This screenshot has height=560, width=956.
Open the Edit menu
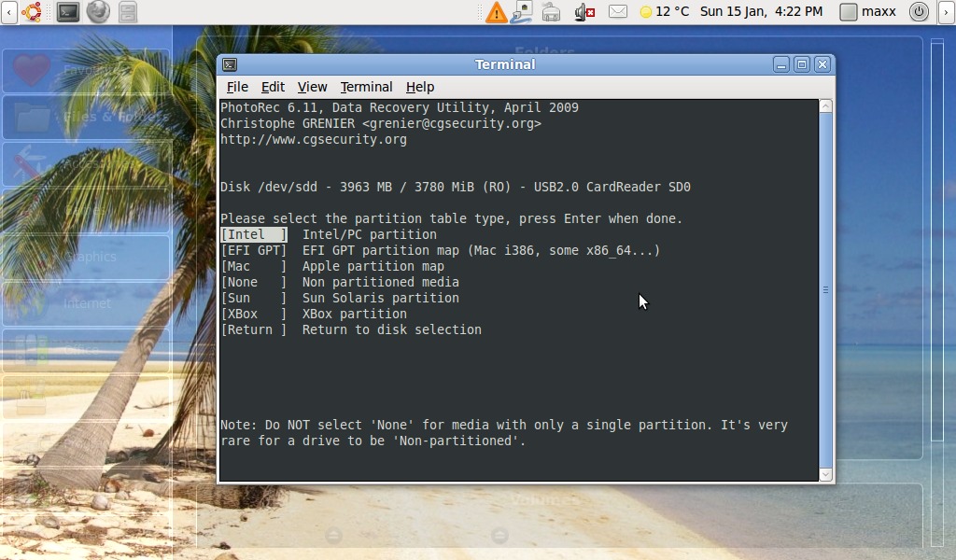273,87
